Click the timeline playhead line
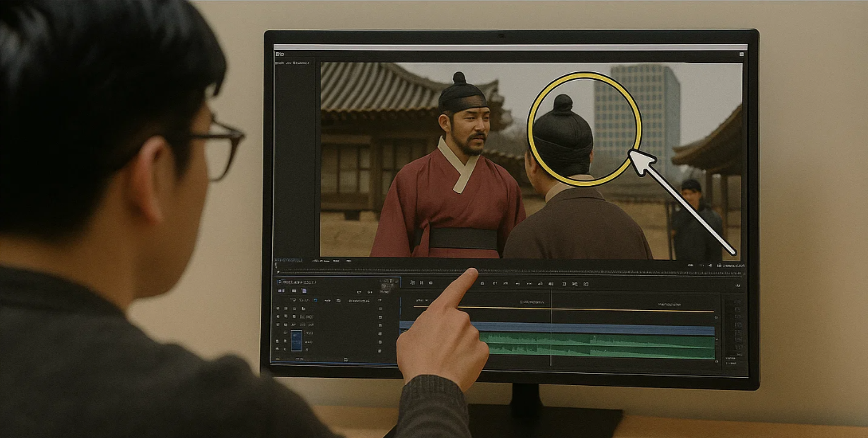 [x=551, y=328]
